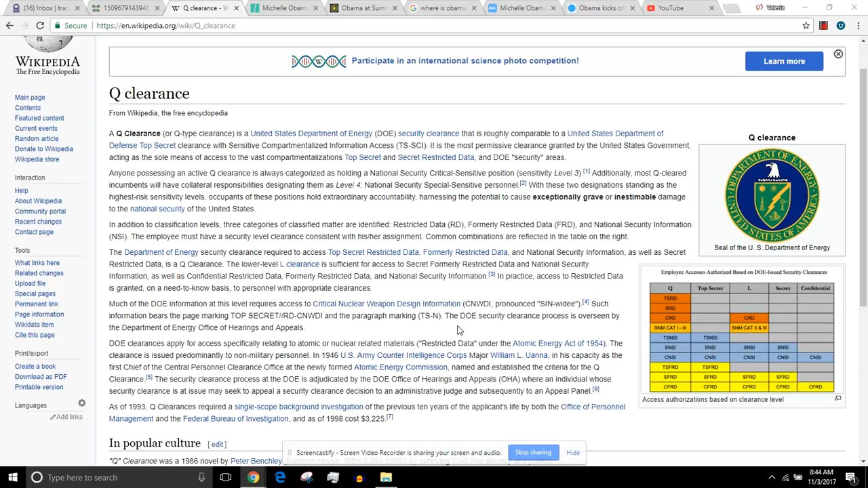Click the photo competition banner text
Image resolution: width=868 pixels, height=488 pixels.
pyautogui.click(x=465, y=60)
